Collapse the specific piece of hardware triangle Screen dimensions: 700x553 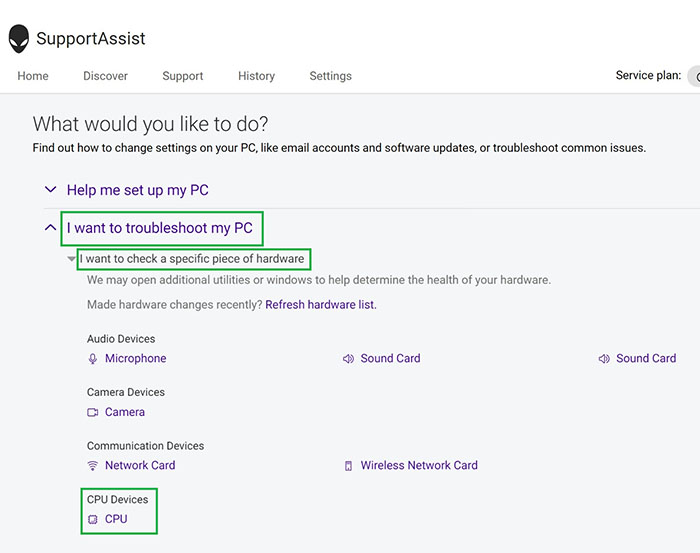72,260
